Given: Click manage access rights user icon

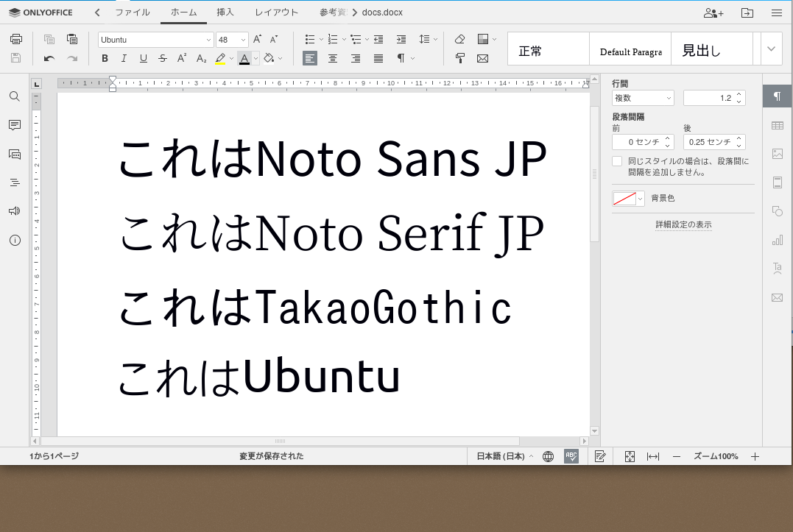Looking at the screenshot, I should [713, 13].
